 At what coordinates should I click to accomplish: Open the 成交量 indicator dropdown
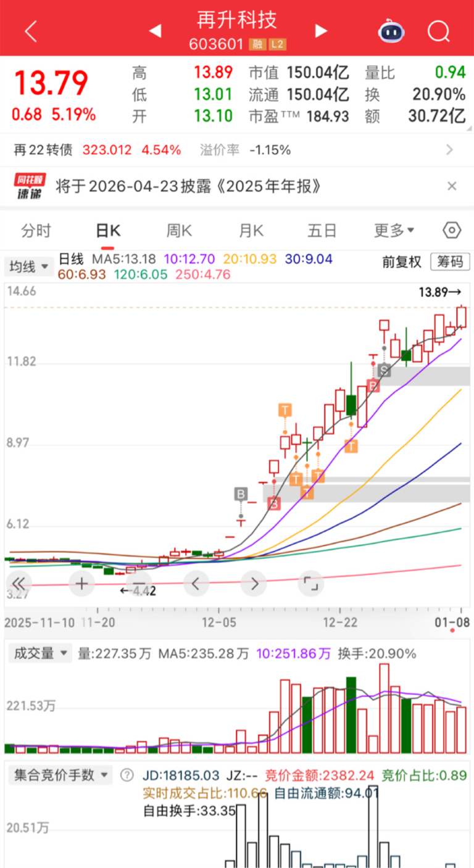(x=39, y=653)
